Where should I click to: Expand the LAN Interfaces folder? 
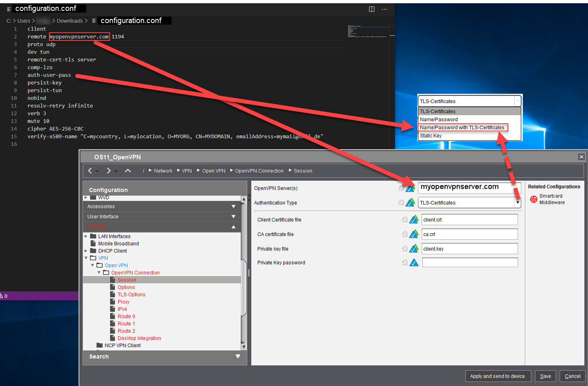[86, 236]
